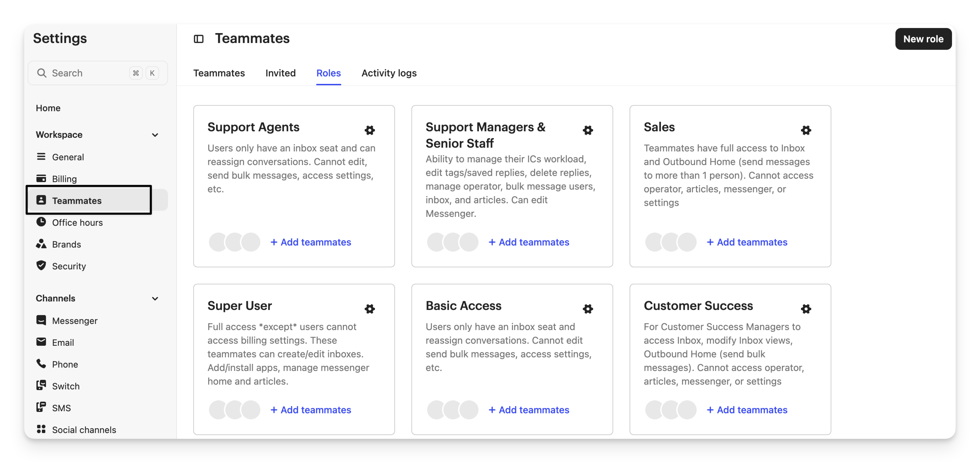Open the Teammates tab
The image size is (980, 463).
point(219,73)
